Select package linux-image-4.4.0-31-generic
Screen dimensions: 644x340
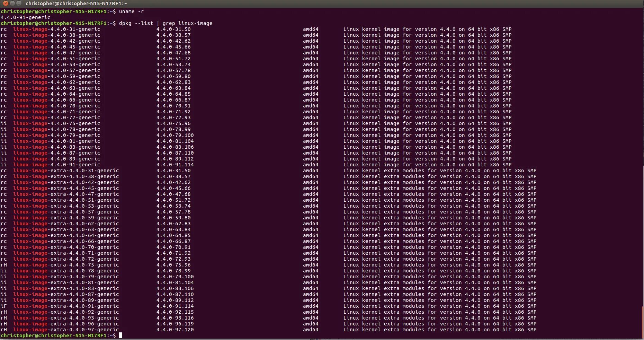tap(57, 29)
